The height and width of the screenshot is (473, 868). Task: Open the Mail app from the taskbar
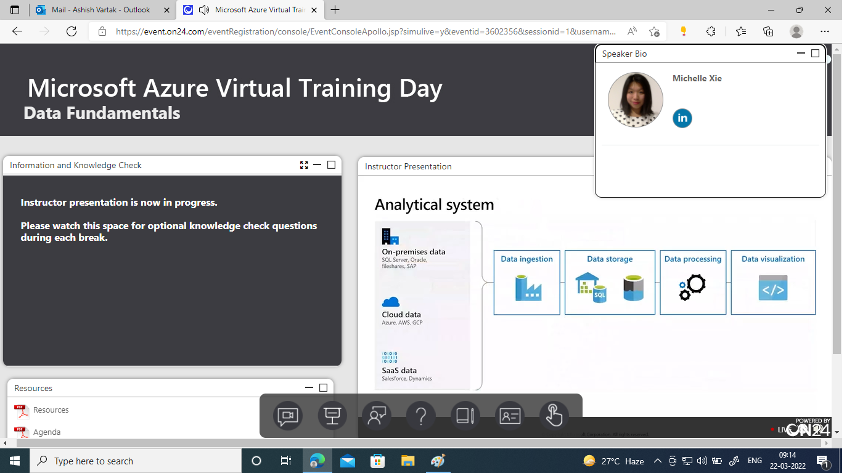pyautogui.click(x=347, y=461)
